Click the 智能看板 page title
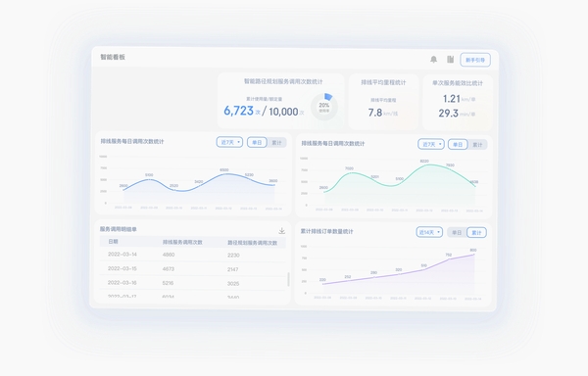Screen dimensions: 588x376 tap(113, 57)
